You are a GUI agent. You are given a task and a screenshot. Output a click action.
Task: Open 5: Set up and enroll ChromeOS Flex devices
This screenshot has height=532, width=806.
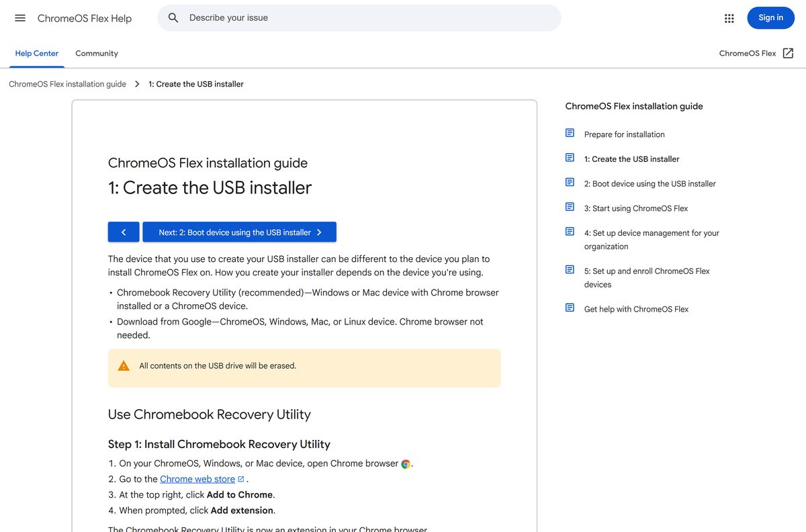647,277
